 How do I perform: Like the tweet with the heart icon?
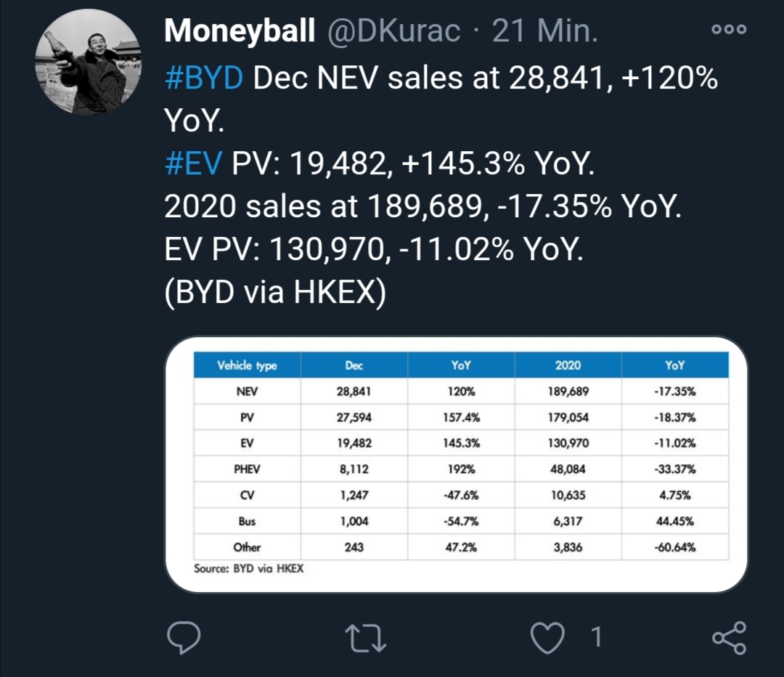[x=549, y=638]
